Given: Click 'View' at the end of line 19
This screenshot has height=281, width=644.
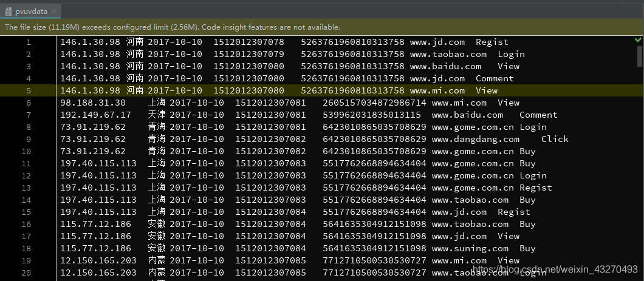Looking at the screenshot, I should 509,260.
